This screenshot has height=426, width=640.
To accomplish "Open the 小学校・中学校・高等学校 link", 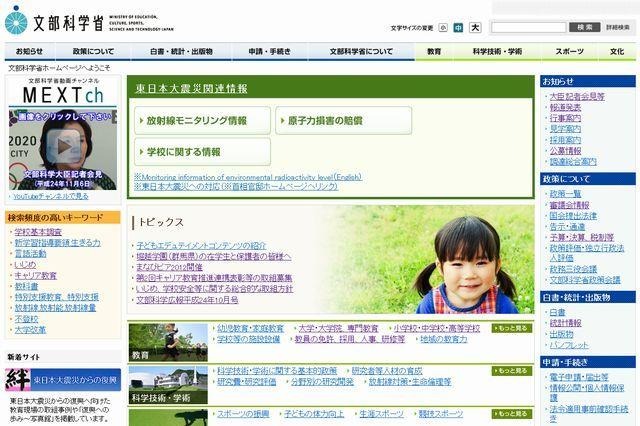I will 437,328.
